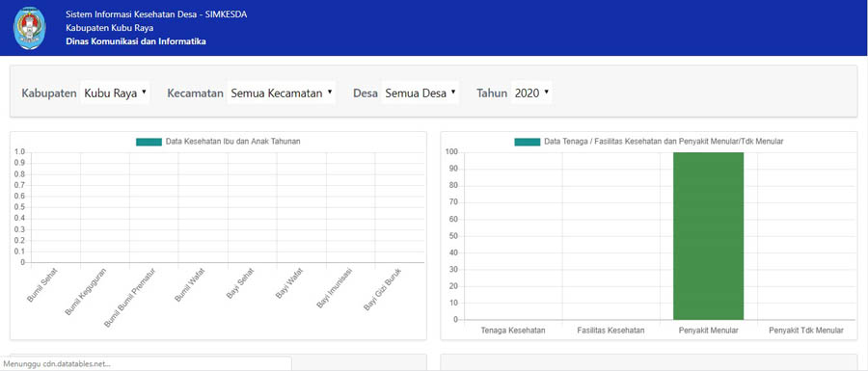
Task: Click axis label 'Penyakit Tdk Menular'
Action: tap(806, 331)
